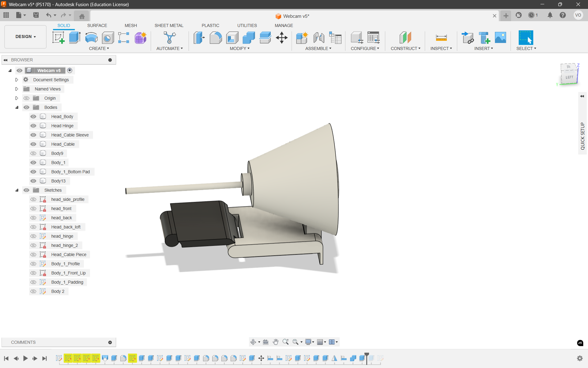The image size is (588, 368).
Task: Click the Insert Canvas image icon
Action: coord(500,38)
